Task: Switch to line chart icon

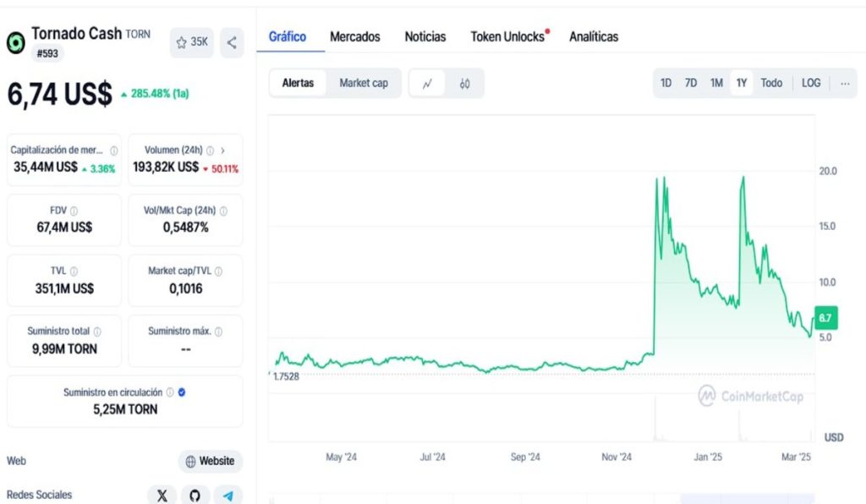Action: (x=428, y=83)
